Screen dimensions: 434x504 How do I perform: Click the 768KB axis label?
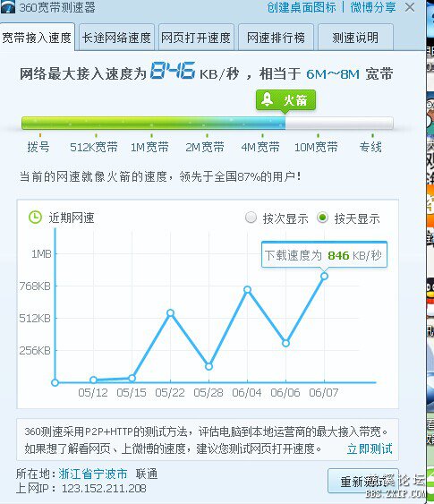(35, 286)
